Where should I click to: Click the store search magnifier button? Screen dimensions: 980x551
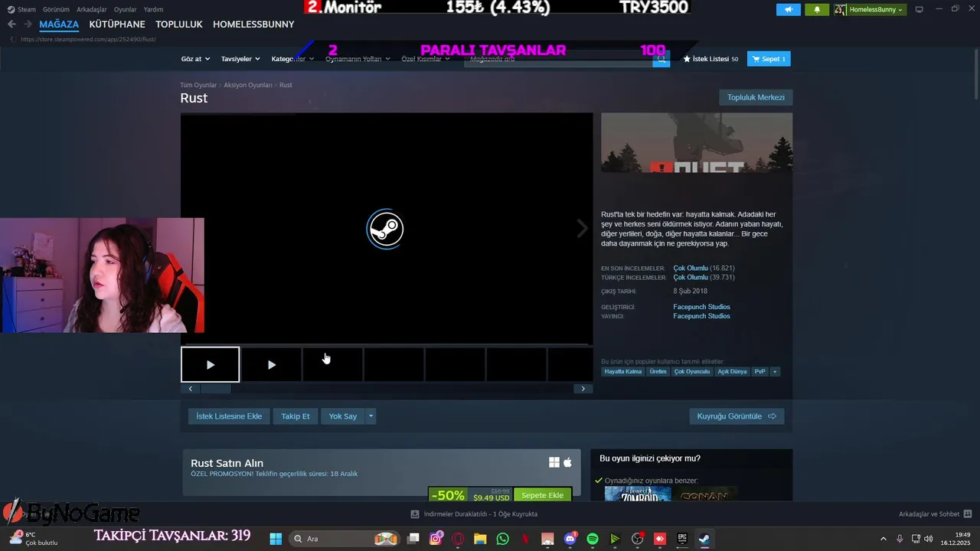pos(661,59)
